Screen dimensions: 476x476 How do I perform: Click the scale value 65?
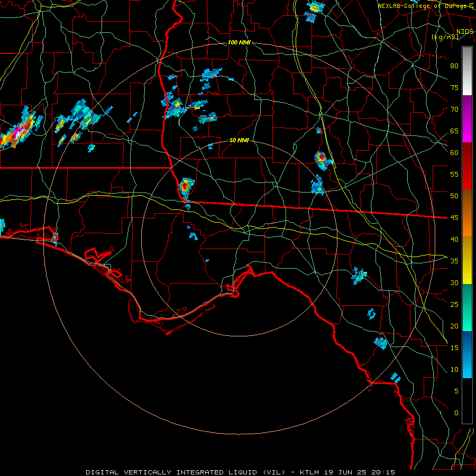454,131
